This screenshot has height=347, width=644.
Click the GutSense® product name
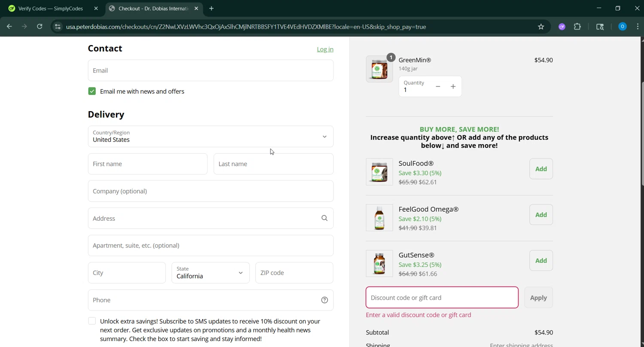point(416,255)
